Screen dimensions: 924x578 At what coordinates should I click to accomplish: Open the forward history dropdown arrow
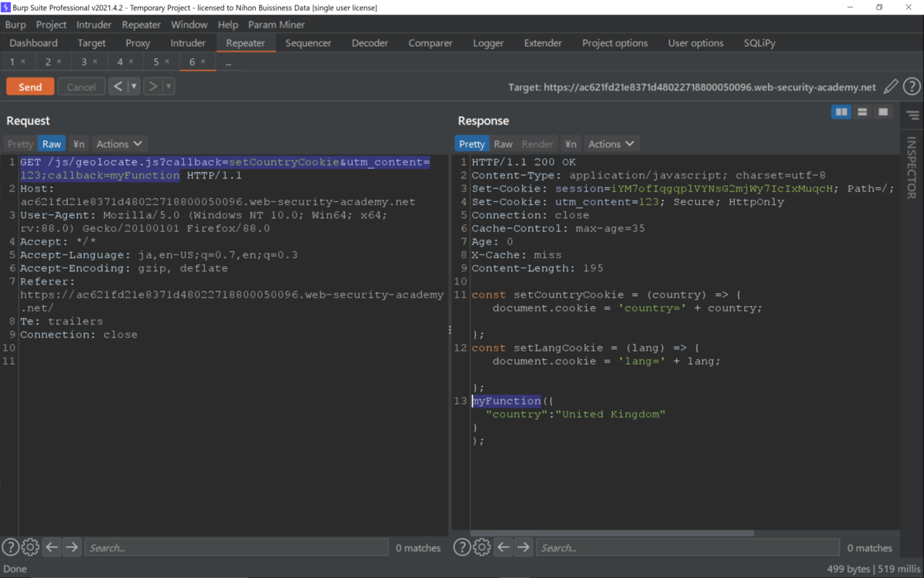point(169,86)
